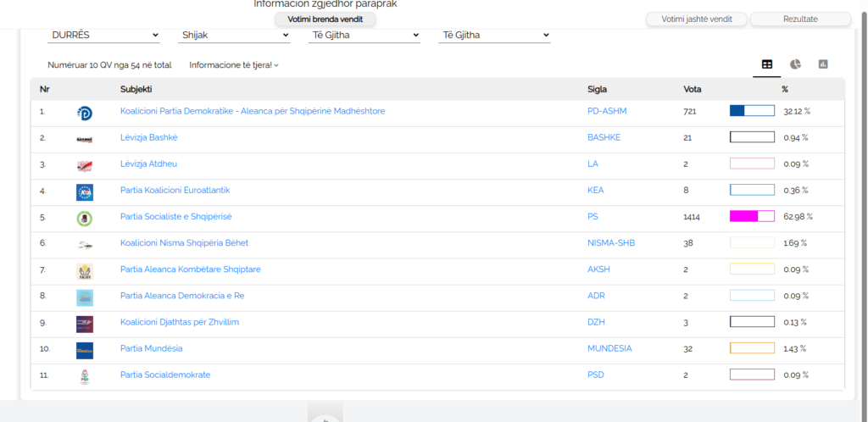Switch to the bar chart view
The width and height of the screenshot is (868, 422).
[x=822, y=64]
